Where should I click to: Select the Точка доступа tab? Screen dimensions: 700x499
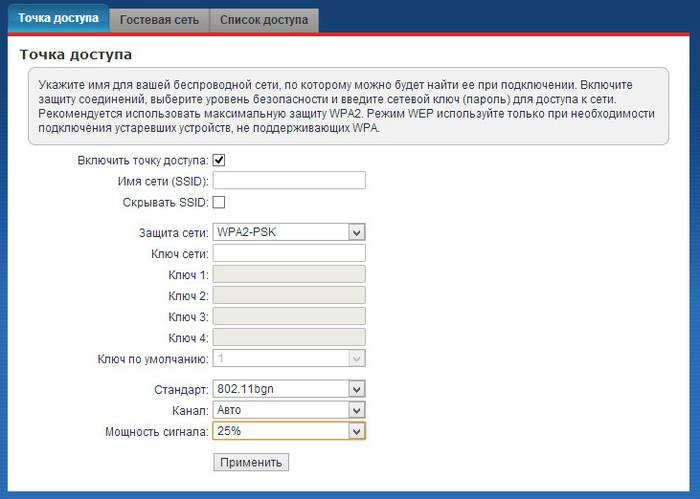click(x=57, y=19)
